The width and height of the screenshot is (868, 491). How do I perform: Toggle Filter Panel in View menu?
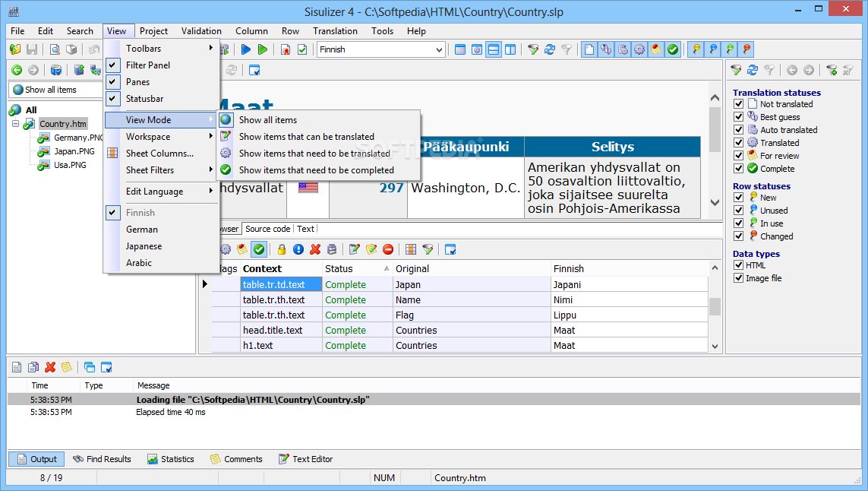coord(160,65)
